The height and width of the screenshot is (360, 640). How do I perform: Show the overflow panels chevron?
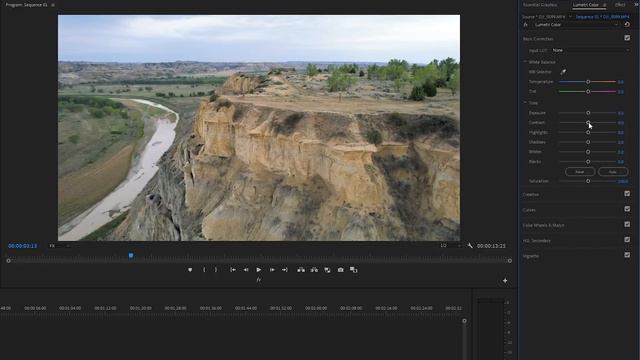pyautogui.click(x=637, y=5)
